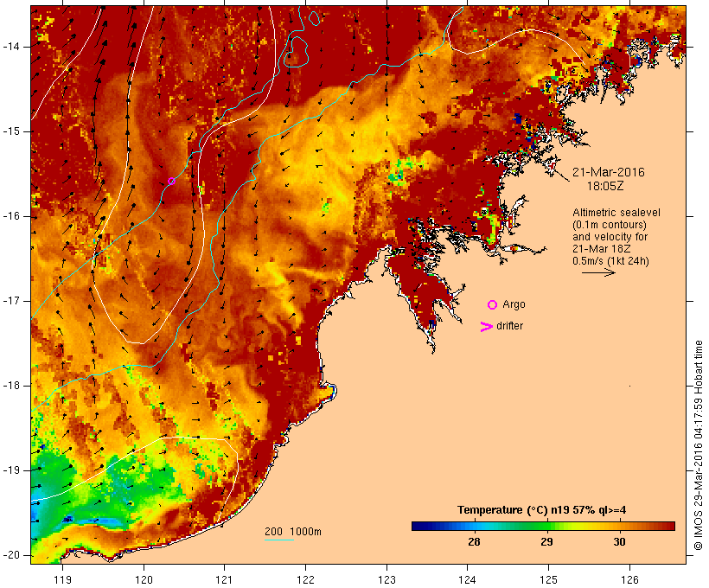Click the 'Altimetric sealevel' caption text
This screenshot has width=709, height=588.
pos(616,213)
